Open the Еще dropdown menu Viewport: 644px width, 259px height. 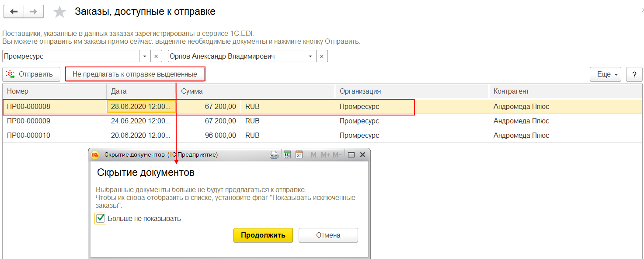[606, 74]
